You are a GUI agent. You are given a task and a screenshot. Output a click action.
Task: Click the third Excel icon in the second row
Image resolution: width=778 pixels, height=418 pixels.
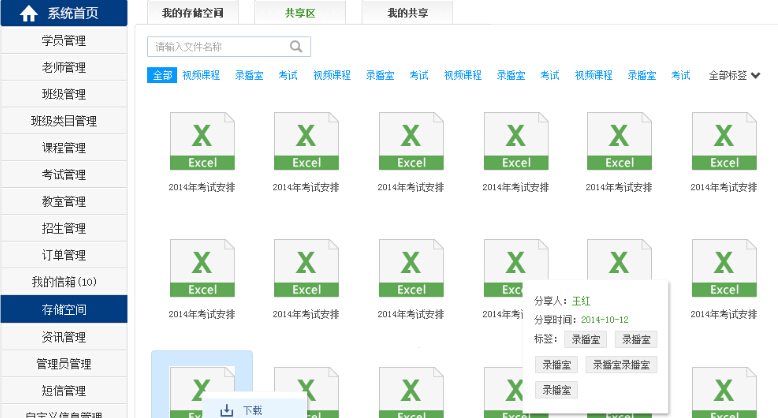pyautogui.click(x=411, y=270)
